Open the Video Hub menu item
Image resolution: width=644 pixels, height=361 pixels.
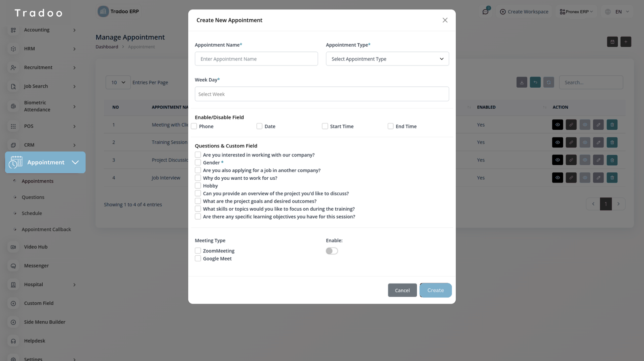coord(36,247)
